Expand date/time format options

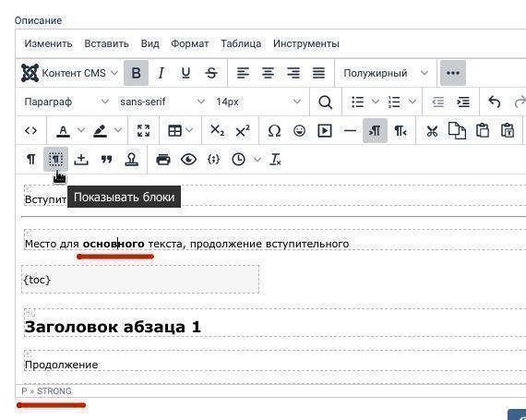[257, 159]
